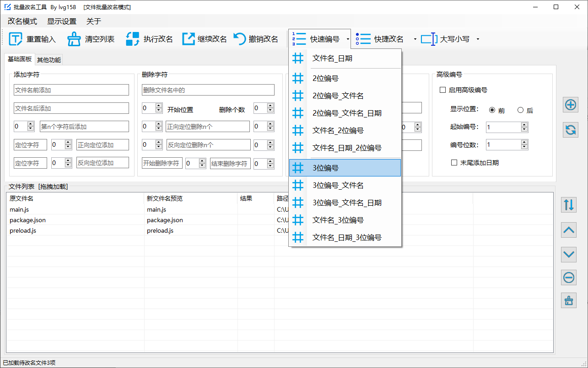Open the 改名模式 menu
588x368 pixels.
[x=22, y=21]
